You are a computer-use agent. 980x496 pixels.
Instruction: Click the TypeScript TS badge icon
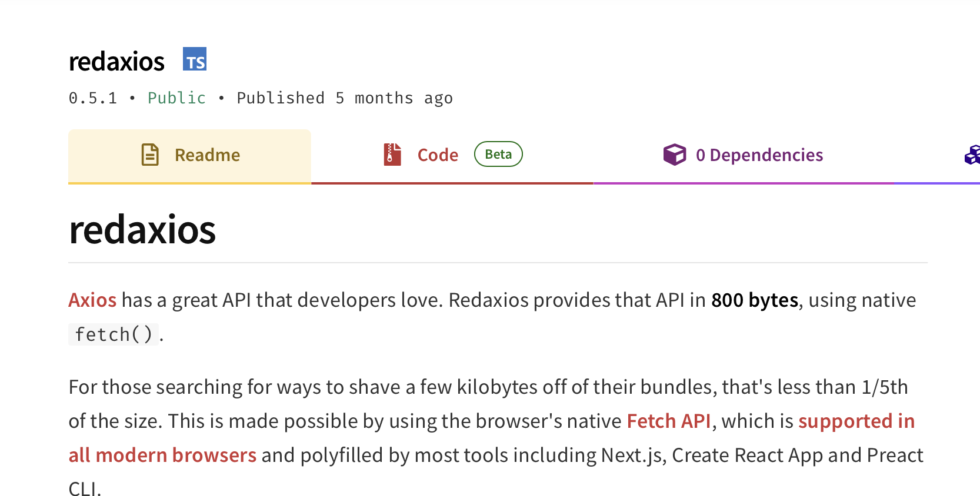195,59
